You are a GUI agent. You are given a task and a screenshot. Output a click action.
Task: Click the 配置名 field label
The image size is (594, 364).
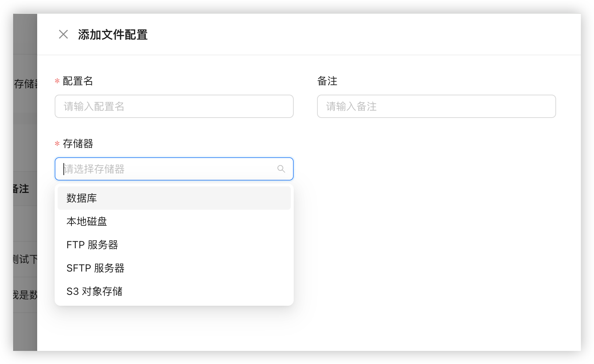pos(78,81)
